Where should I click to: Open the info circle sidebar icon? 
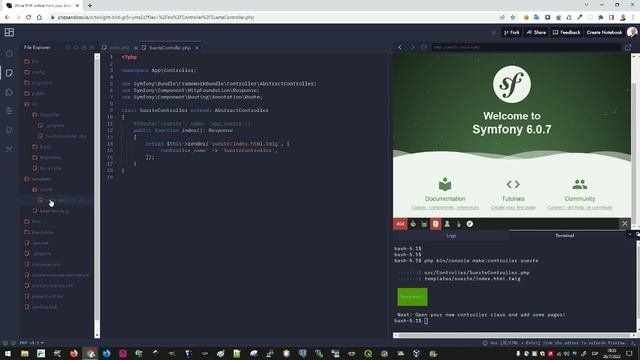(9, 53)
